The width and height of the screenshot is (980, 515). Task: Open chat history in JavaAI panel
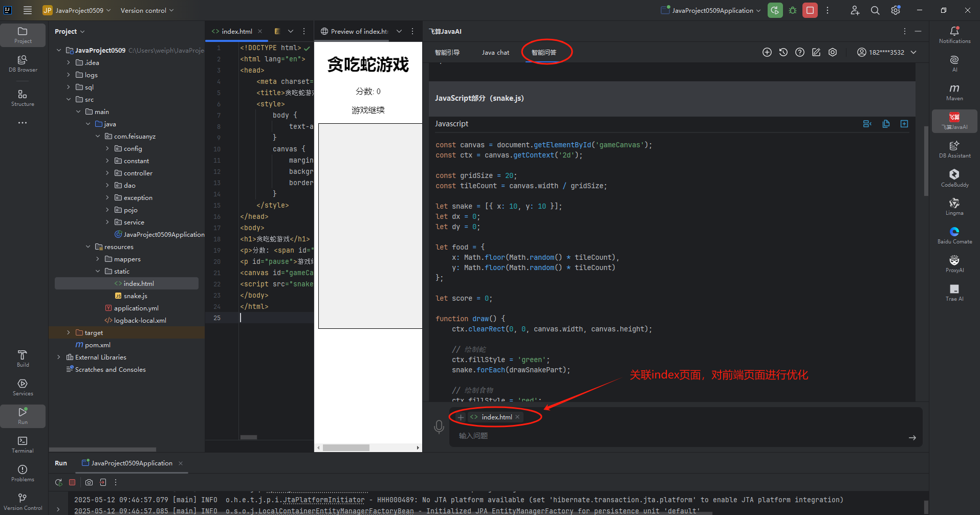(783, 52)
